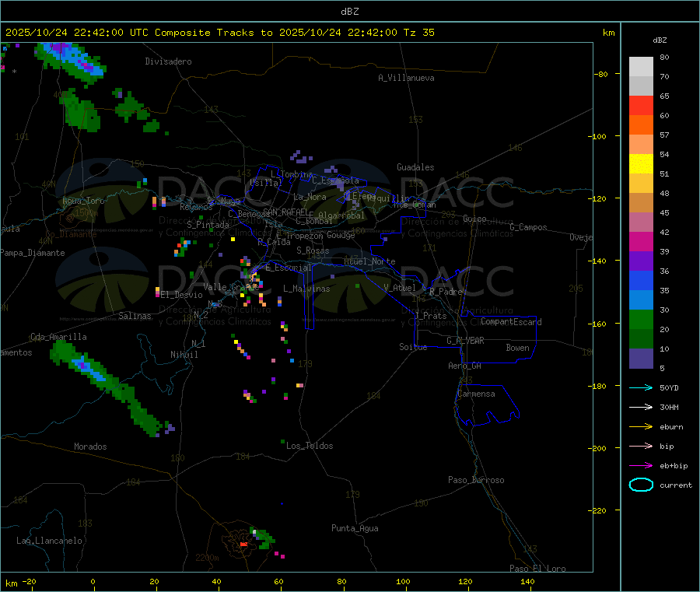
Task: Click the 'G_ALVEAR' map label
Action: [465, 341]
